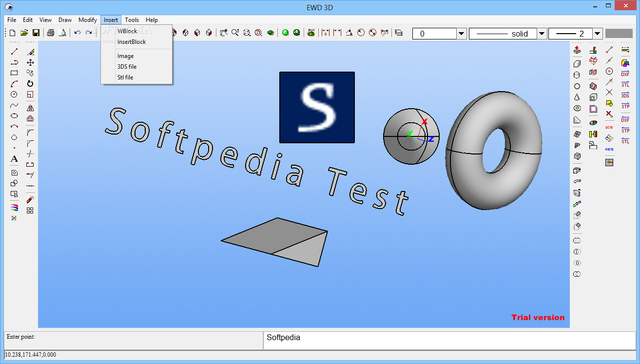Select the Ellipse drawing tool
Screen dimensions: 640x364
point(14,116)
